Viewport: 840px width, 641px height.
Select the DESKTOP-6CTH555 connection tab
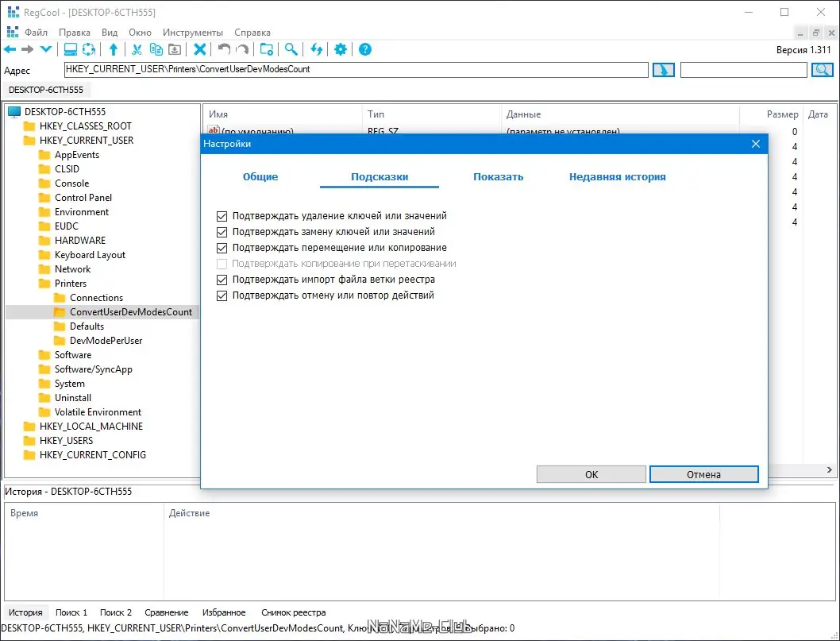point(46,90)
